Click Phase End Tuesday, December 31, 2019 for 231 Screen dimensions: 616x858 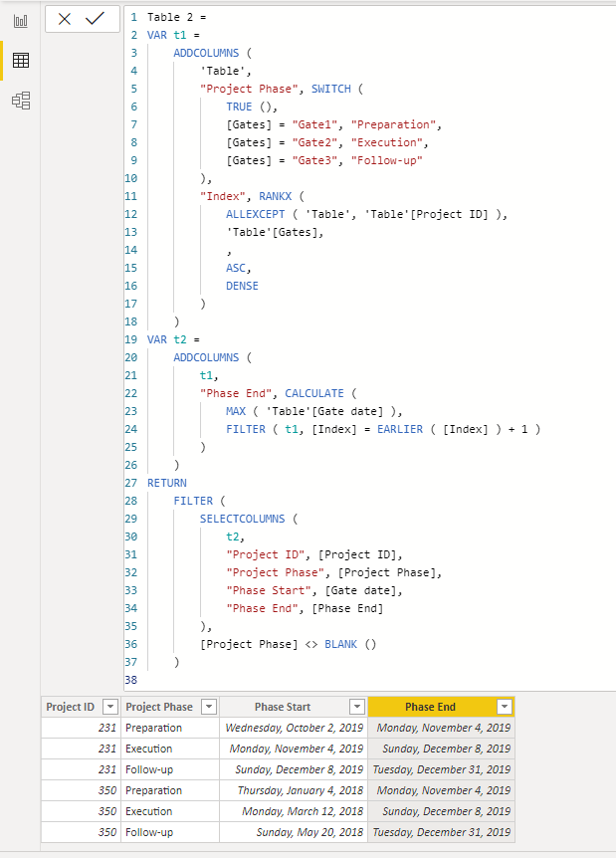(442, 769)
